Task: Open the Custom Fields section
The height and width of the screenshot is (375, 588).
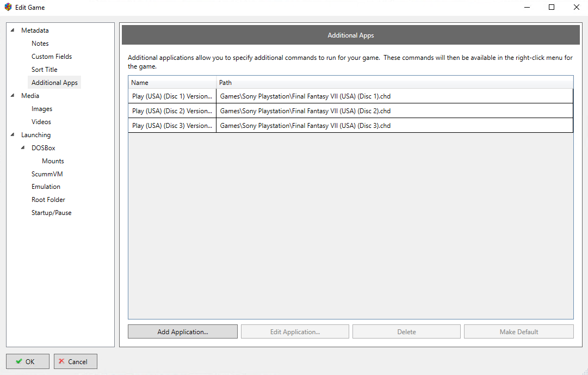Action: [52, 56]
